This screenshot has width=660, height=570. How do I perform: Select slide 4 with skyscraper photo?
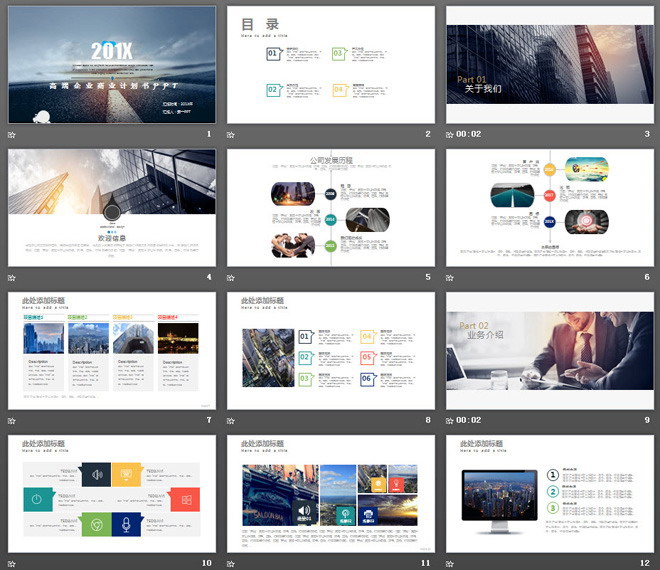112,208
